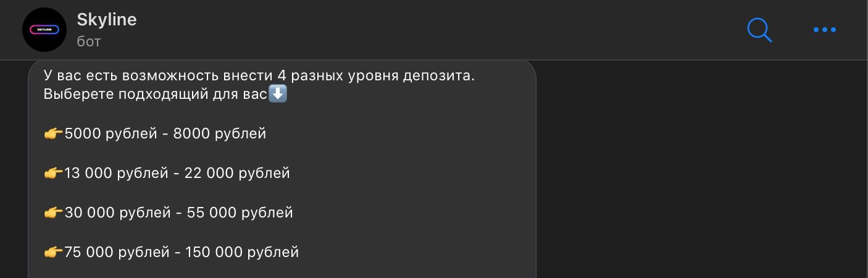Click pointing hand emoji beside 75 000 рублей
This screenshot has height=278, width=868.
click(54, 252)
